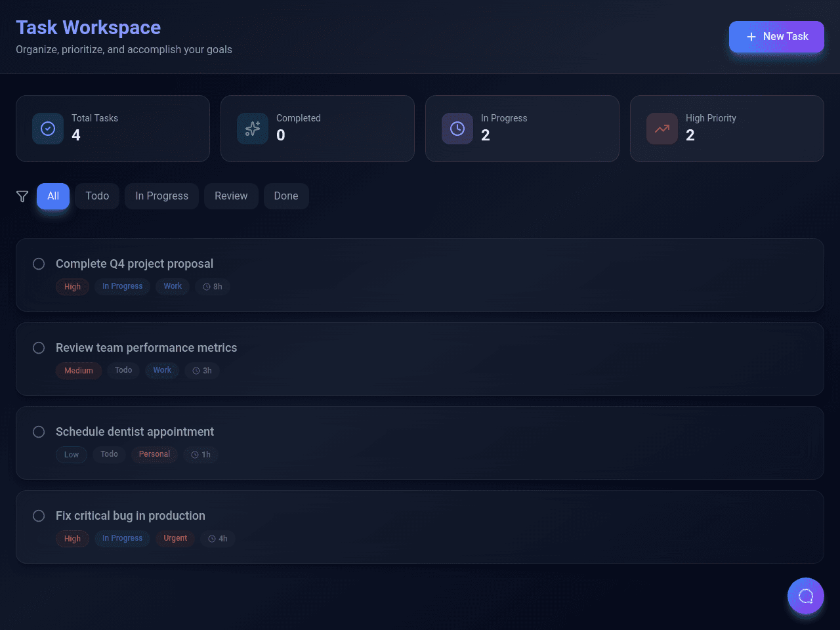840x630 pixels.
Task: Click the 8h time estimate badge
Action: (x=213, y=287)
